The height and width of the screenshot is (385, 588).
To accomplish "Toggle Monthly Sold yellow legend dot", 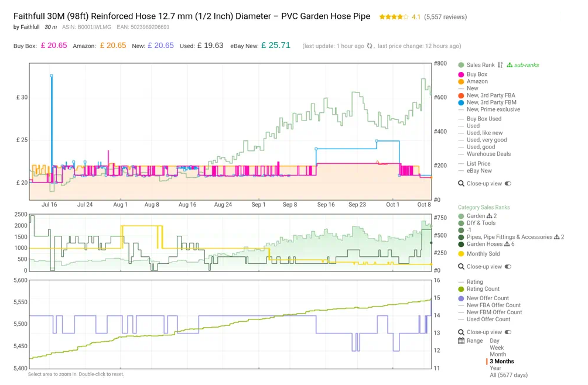I will tap(461, 253).
